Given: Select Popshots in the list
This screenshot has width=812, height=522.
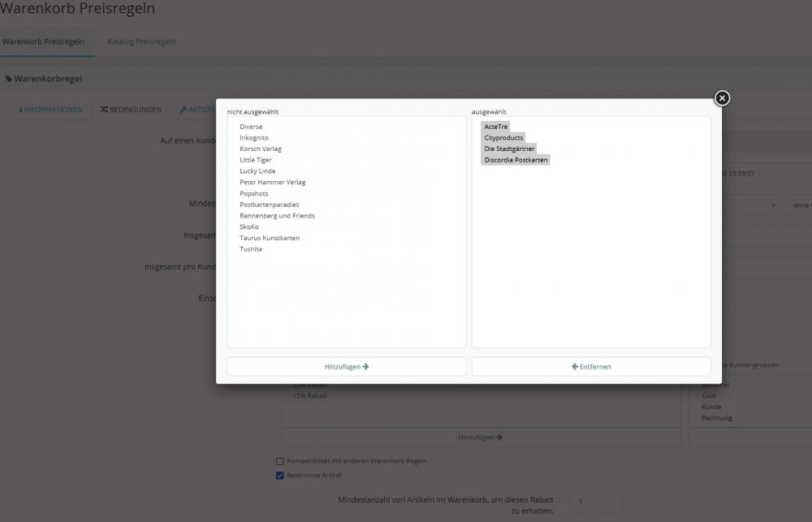Looking at the screenshot, I should (253, 193).
